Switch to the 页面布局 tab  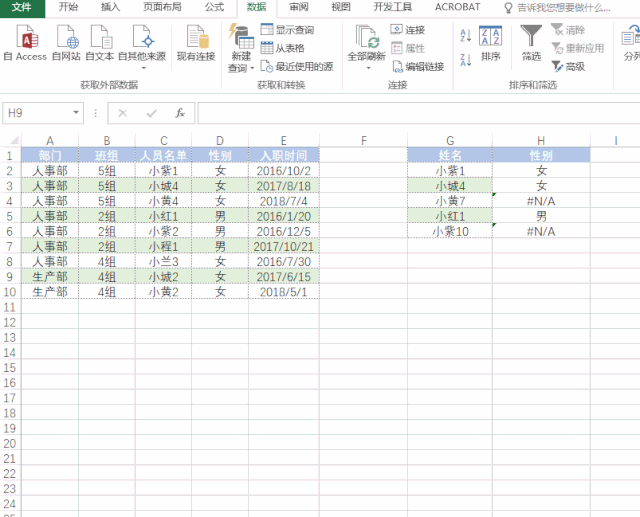tap(162, 7)
